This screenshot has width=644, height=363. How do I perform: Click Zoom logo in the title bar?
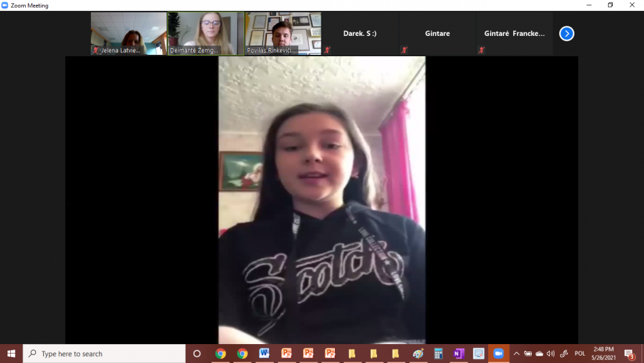[x=5, y=5]
